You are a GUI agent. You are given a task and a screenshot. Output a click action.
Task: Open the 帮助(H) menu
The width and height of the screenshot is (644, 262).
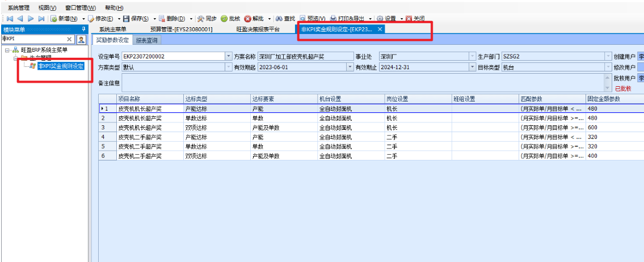114,8
